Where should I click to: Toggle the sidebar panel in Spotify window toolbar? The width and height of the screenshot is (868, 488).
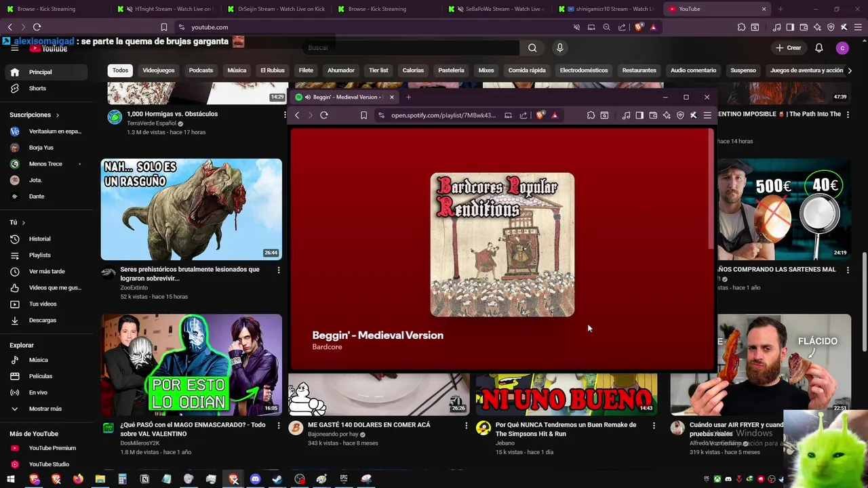tap(639, 115)
